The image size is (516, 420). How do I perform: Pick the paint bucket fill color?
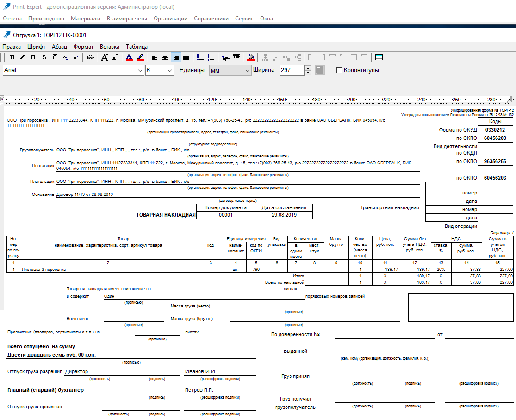pos(251,57)
